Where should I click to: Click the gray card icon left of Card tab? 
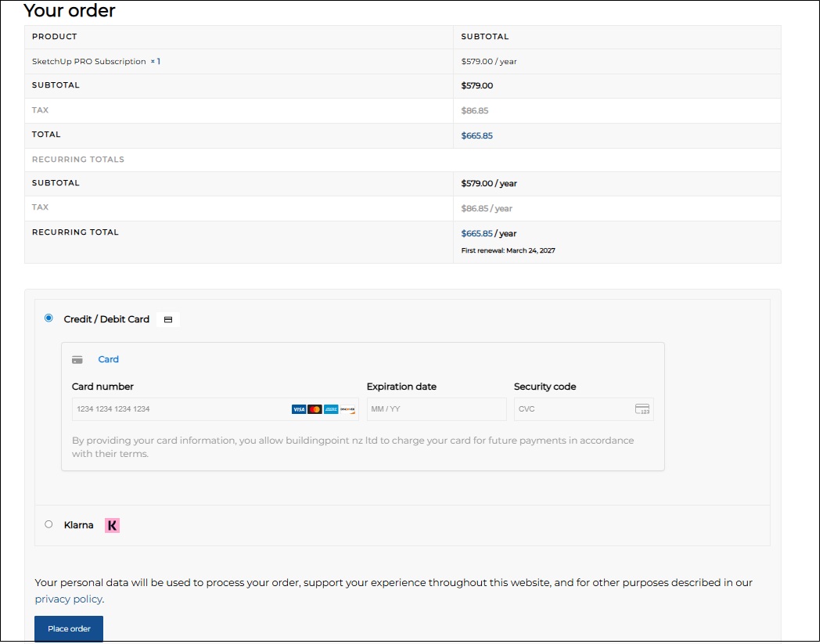(x=77, y=360)
